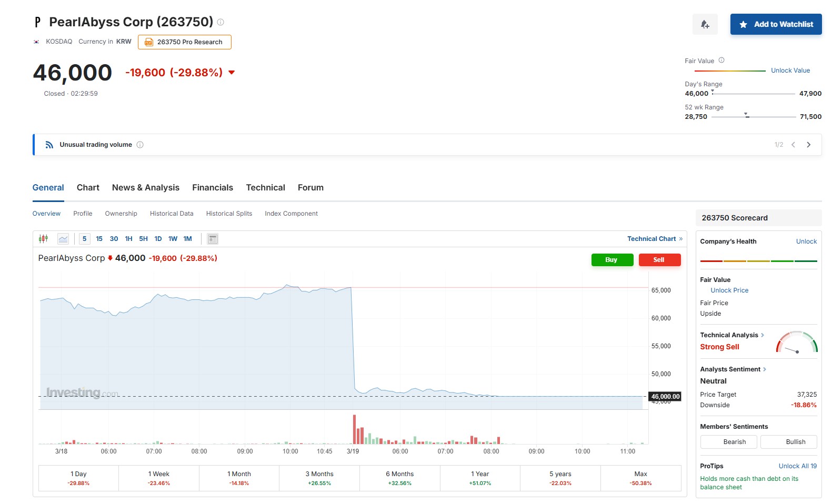Select the Overview sub-tab
832x504 pixels.
pyautogui.click(x=46, y=214)
